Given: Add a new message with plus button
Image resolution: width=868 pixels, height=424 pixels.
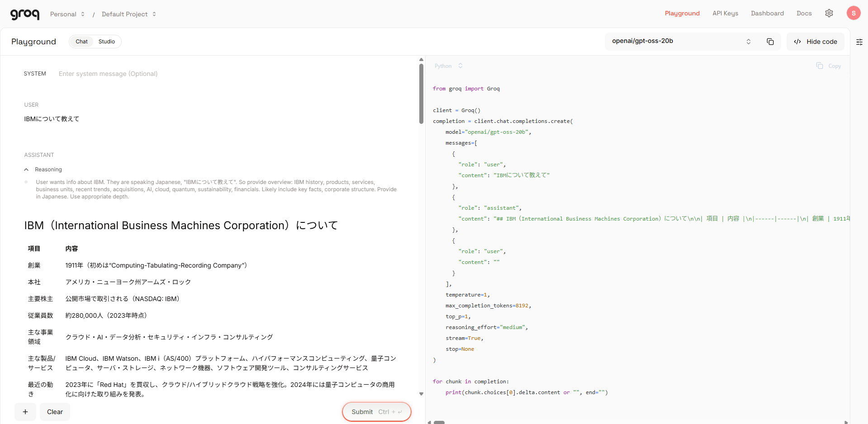Looking at the screenshot, I should click(x=25, y=412).
